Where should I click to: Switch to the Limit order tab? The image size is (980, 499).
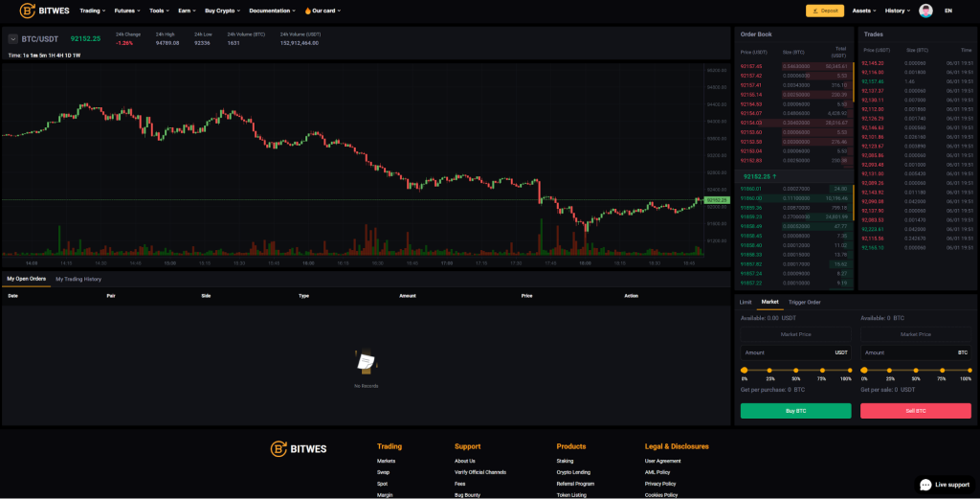point(746,302)
